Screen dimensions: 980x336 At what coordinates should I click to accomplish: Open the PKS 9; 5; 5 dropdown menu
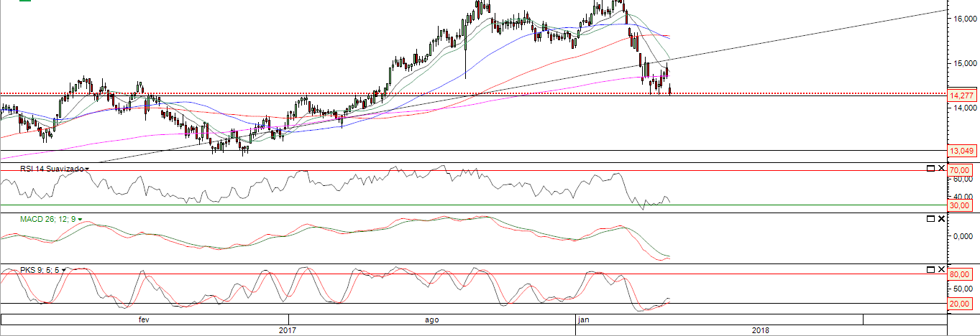pyautogui.click(x=64, y=270)
